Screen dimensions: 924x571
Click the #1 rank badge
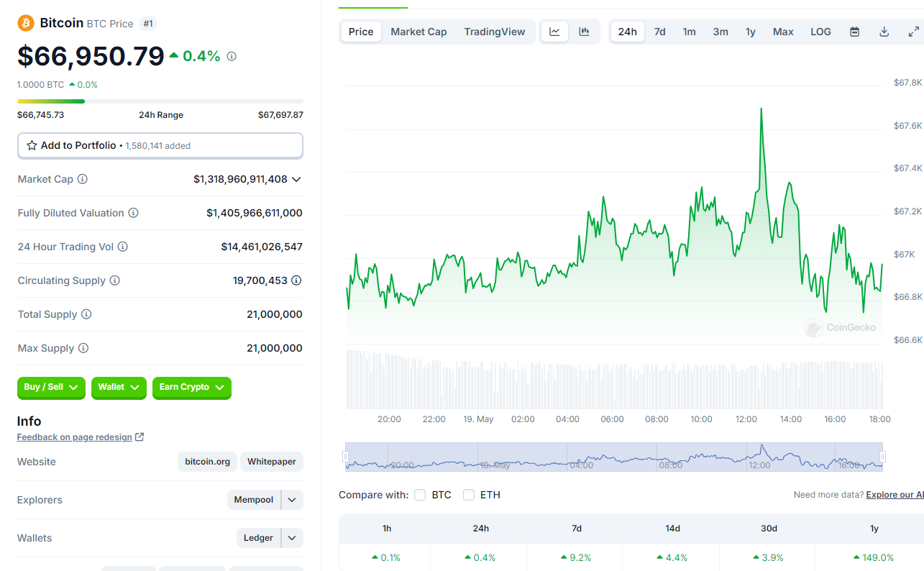click(x=148, y=24)
